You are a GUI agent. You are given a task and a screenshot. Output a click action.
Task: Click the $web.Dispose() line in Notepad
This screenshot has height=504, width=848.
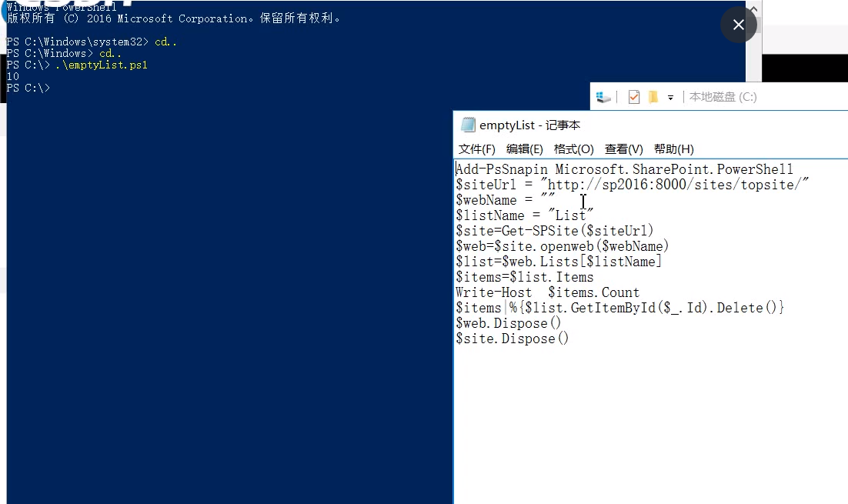point(509,323)
